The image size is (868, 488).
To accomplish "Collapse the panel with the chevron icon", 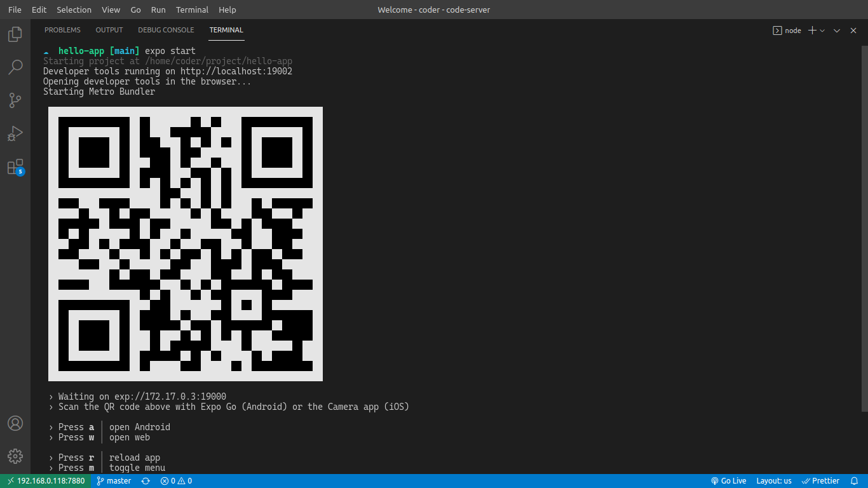I will tap(837, 30).
